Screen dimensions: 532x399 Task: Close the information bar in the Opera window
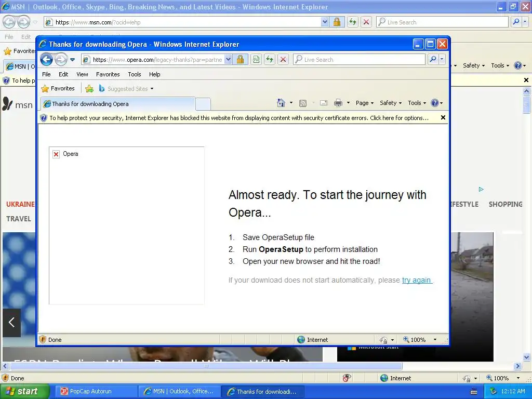(x=443, y=118)
